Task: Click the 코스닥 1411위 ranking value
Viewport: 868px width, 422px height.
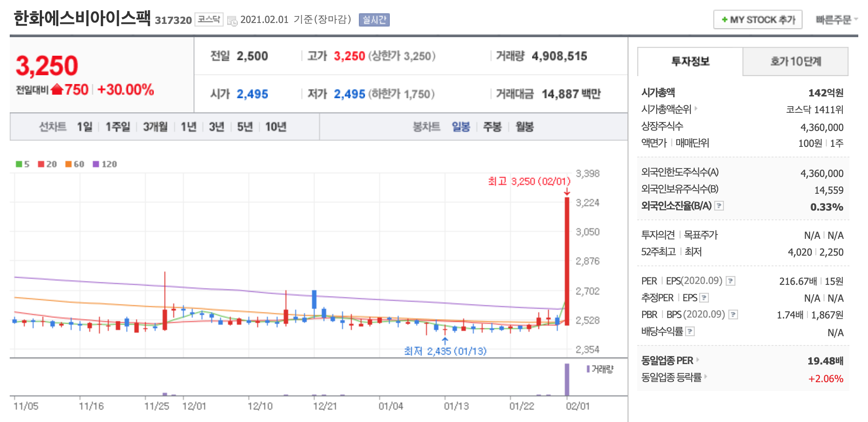Action: [815, 110]
